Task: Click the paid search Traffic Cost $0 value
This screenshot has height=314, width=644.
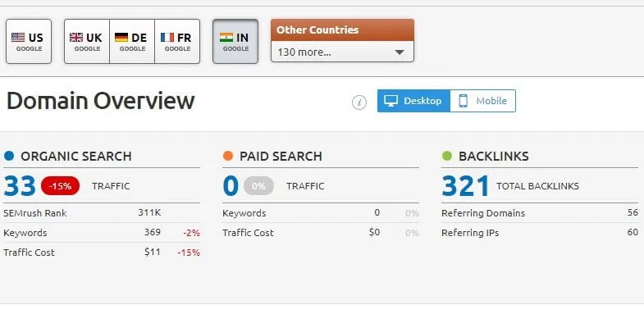Action: point(374,232)
